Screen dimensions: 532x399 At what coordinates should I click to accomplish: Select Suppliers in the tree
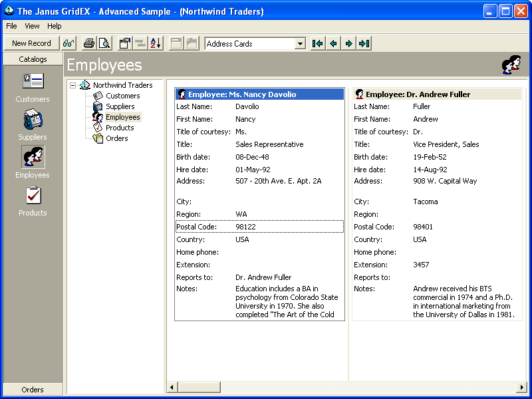coord(120,106)
